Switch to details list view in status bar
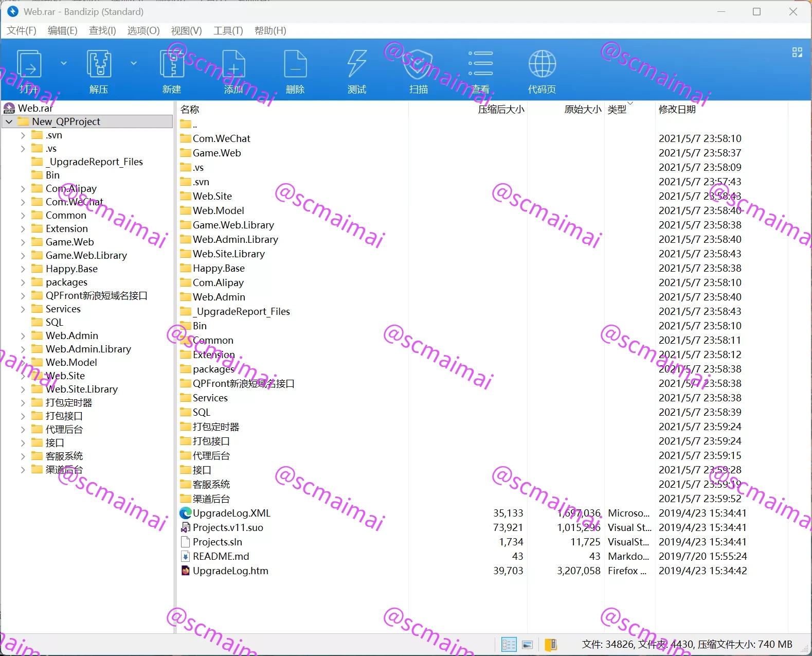Viewport: 812px width, 656px height. (x=509, y=644)
